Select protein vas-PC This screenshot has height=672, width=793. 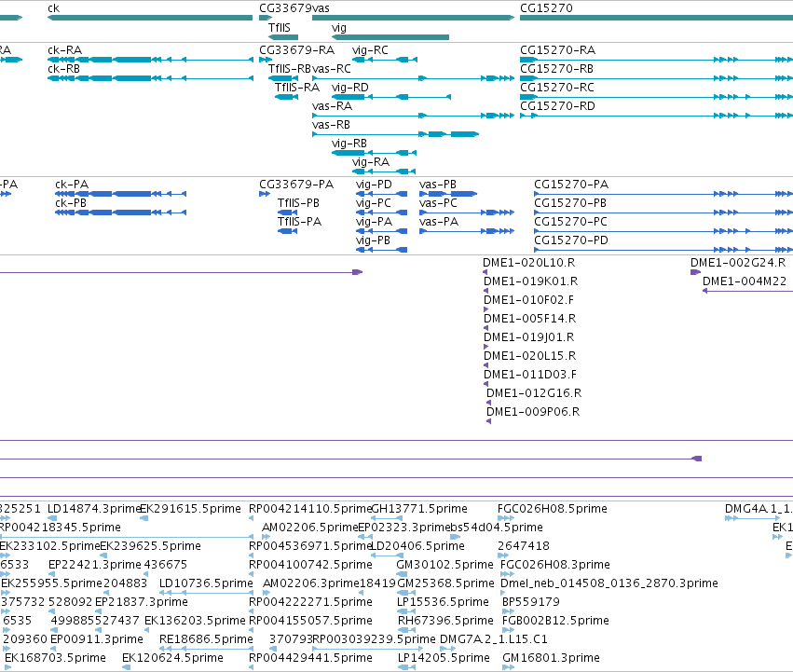pyautogui.click(x=467, y=213)
